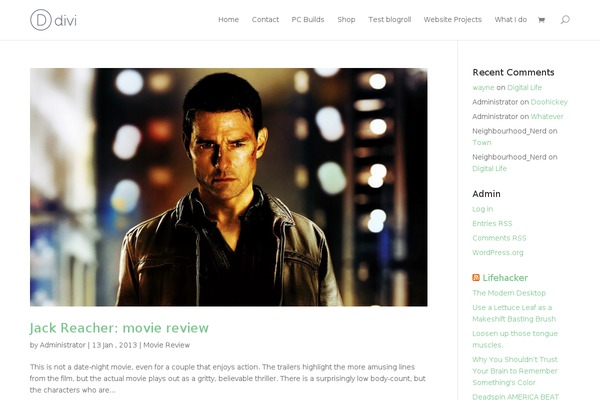Open the Jack Reacher featured image
Screen dimensions: 600x400
coord(228,187)
